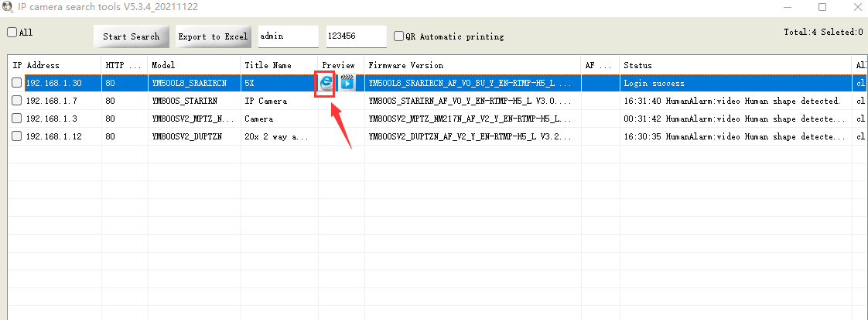Sort by the Model column header
868x320 pixels.
click(193, 65)
